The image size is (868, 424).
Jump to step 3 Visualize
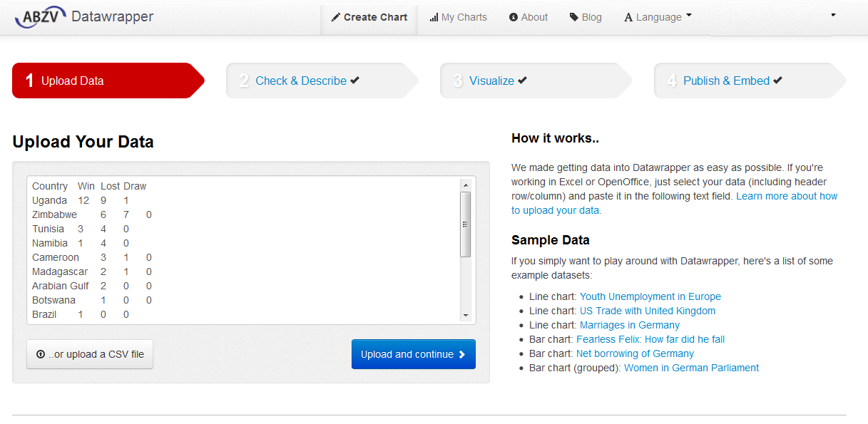click(x=535, y=81)
